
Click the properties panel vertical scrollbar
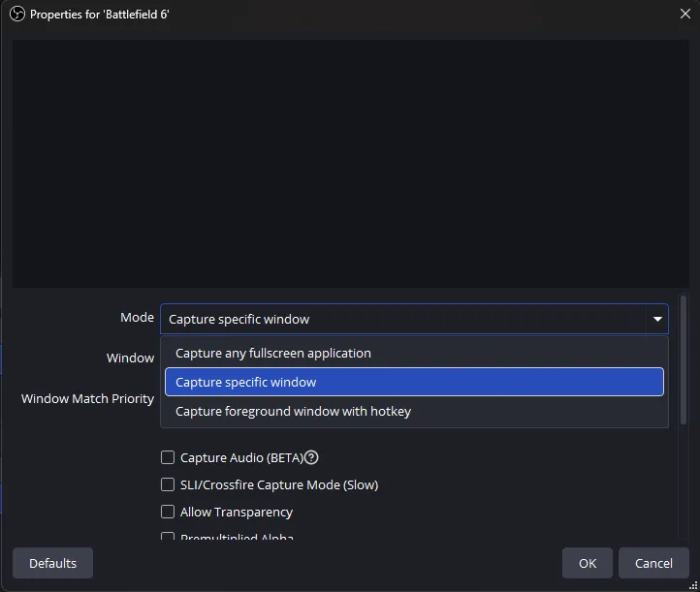tap(684, 359)
